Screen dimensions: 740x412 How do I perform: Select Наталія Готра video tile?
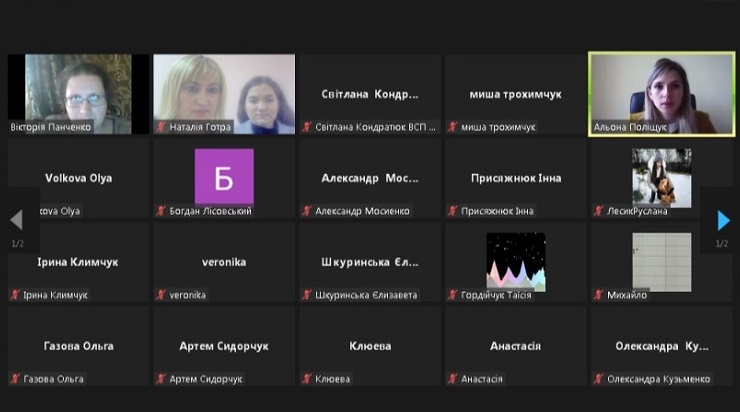coord(224,94)
